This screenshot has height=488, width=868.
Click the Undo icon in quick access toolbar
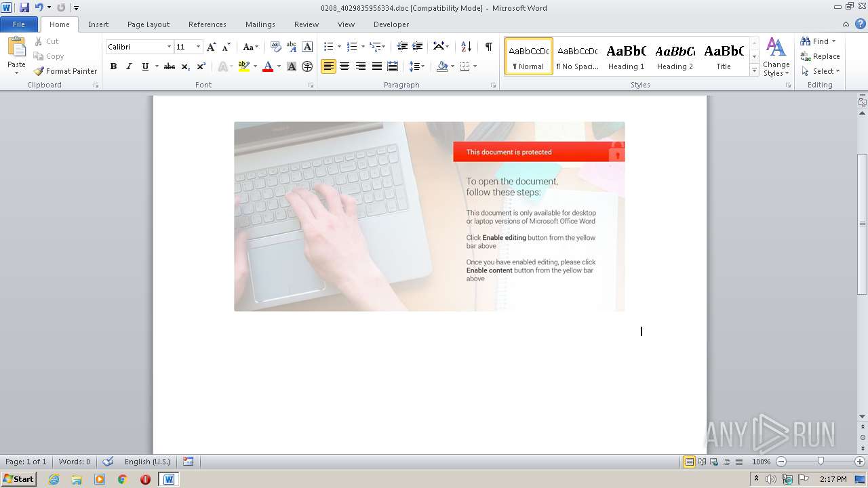pyautogui.click(x=39, y=7)
